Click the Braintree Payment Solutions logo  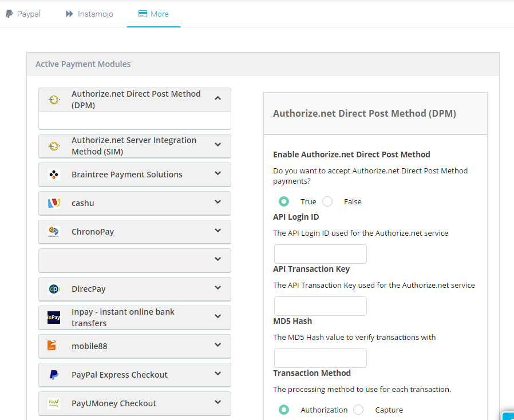click(x=54, y=175)
